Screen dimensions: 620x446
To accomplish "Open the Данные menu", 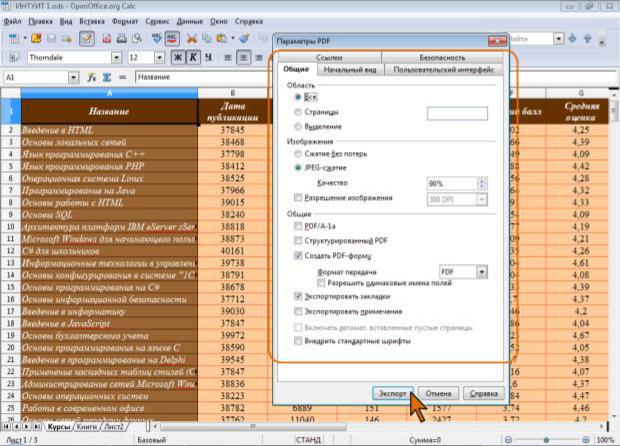I will click(x=190, y=21).
